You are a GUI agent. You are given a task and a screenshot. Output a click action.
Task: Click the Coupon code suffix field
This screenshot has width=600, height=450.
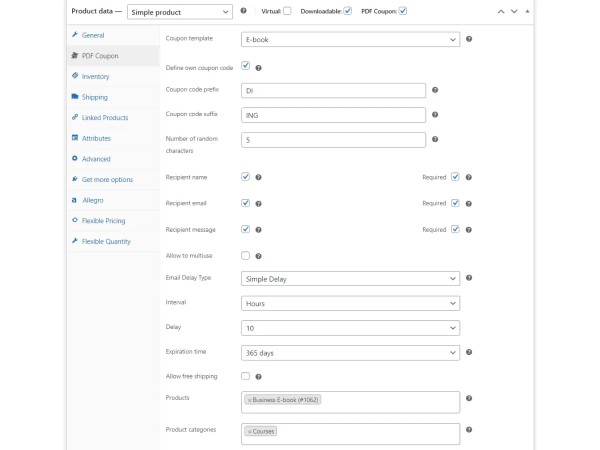coord(334,115)
